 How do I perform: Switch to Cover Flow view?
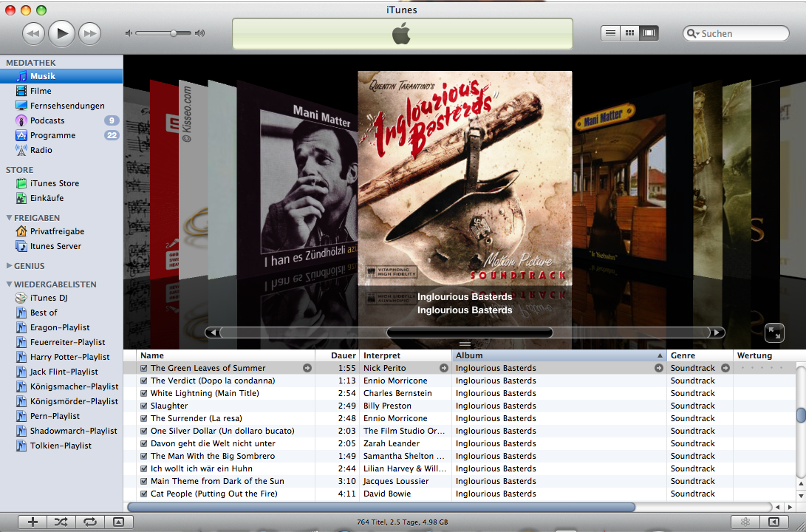(x=649, y=33)
